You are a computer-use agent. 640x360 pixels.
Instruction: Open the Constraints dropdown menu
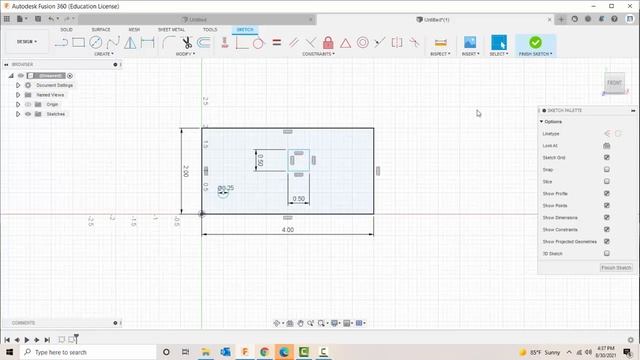[318, 54]
